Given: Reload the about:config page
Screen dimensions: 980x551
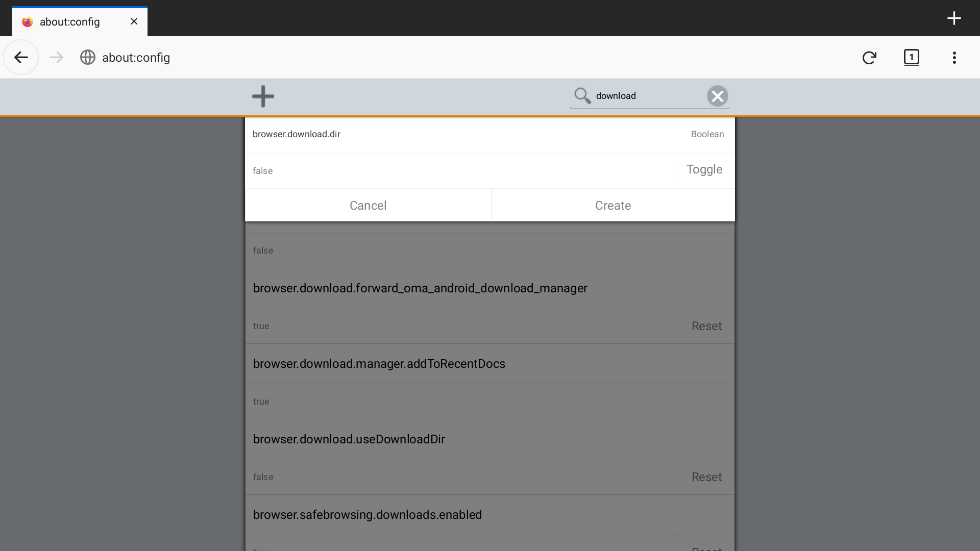Looking at the screenshot, I should tap(869, 58).
